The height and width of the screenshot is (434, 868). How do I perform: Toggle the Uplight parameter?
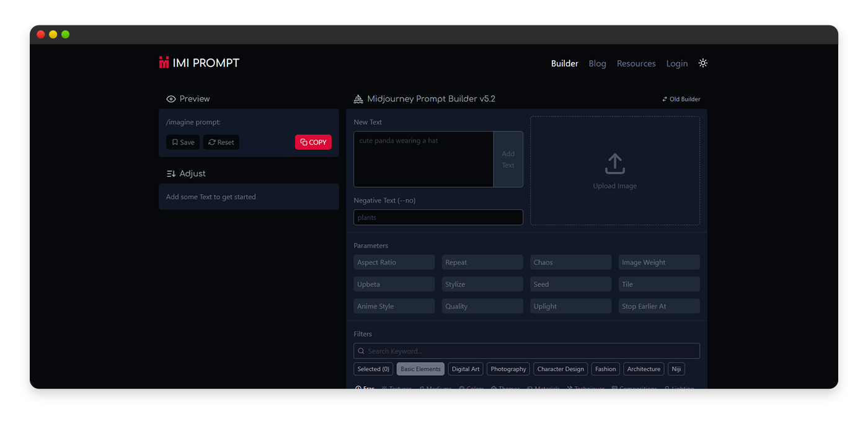pyautogui.click(x=570, y=306)
